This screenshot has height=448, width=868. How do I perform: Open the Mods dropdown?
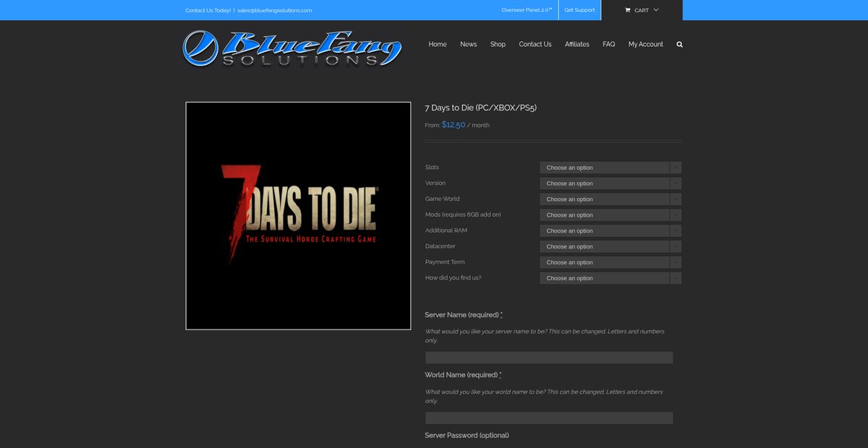(x=610, y=215)
